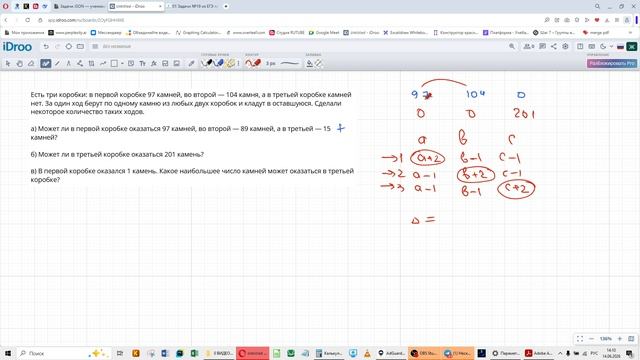640x360 pixels.
Task: Select the connected polyline nodes tool
Action: click(80, 63)
